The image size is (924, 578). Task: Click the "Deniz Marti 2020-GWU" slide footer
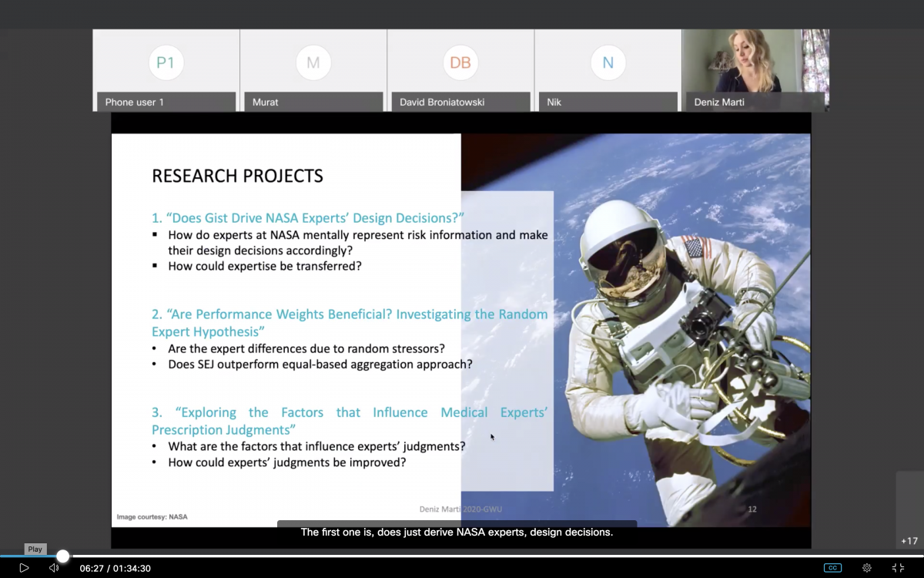460,509
